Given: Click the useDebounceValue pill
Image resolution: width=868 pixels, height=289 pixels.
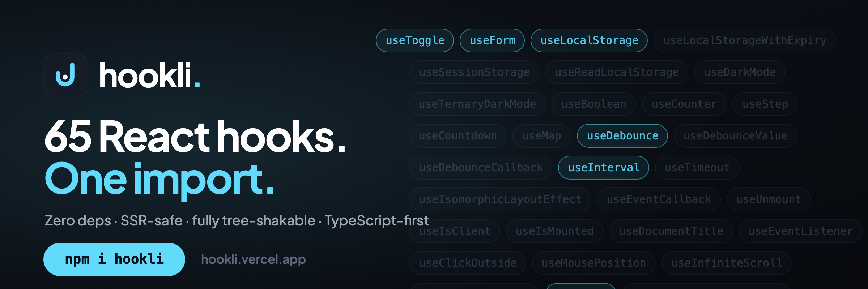Looking at the screenshot, I should click(736, 136).
